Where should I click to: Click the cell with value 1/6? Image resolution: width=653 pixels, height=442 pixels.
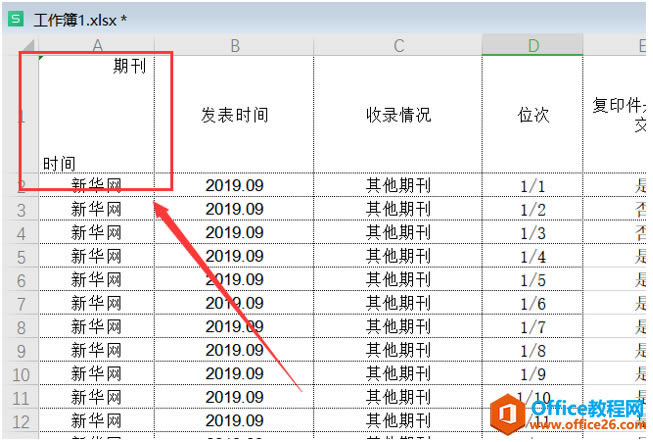533,303
